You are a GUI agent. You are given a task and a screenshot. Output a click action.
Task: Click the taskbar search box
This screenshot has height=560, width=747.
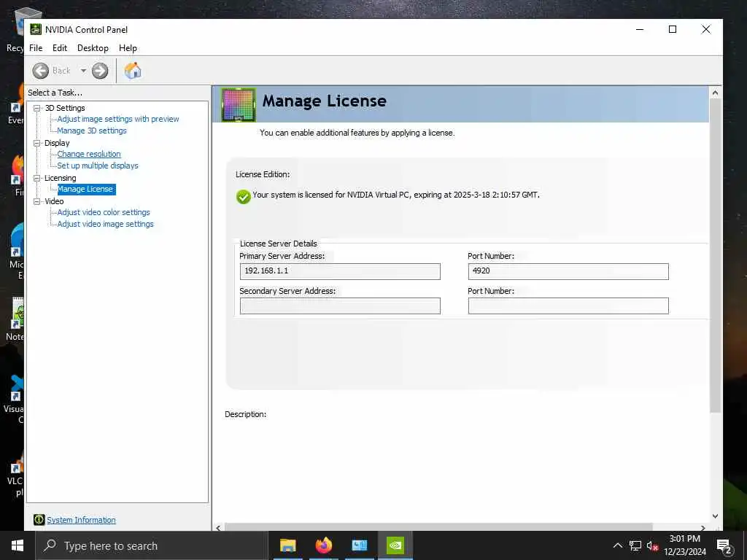tap(152, 545)
